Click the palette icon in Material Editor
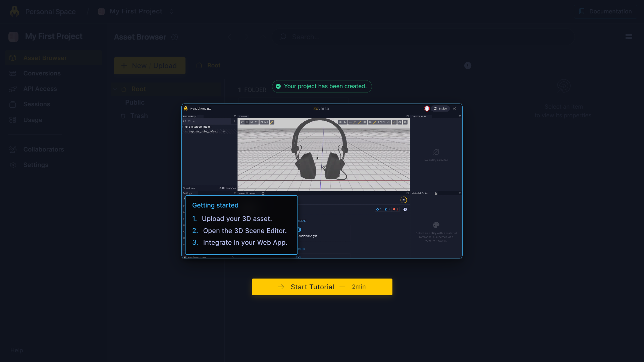 436,225
